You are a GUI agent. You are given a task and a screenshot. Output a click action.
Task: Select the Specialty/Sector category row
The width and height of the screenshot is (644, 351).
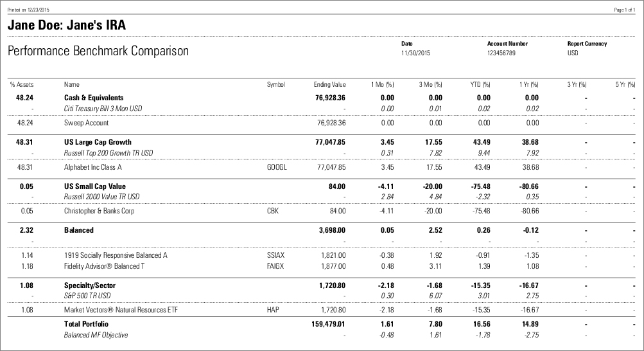coord(90,283)
